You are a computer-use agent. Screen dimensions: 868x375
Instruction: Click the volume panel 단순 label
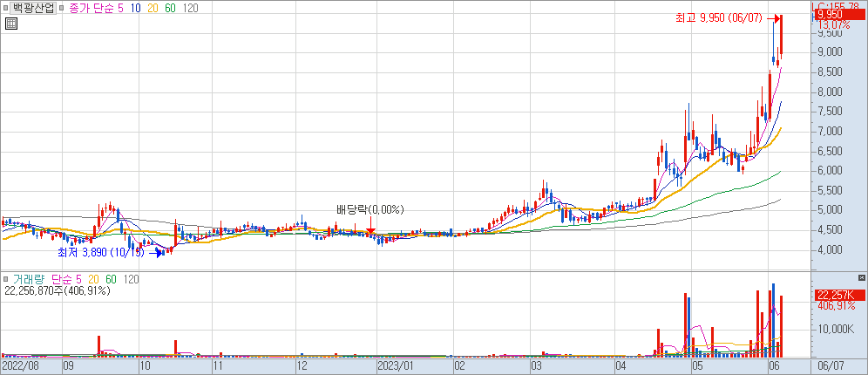(62, 279)
